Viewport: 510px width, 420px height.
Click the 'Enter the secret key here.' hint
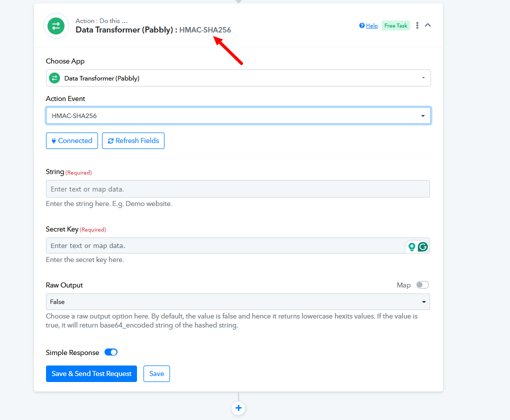(85, 259)
